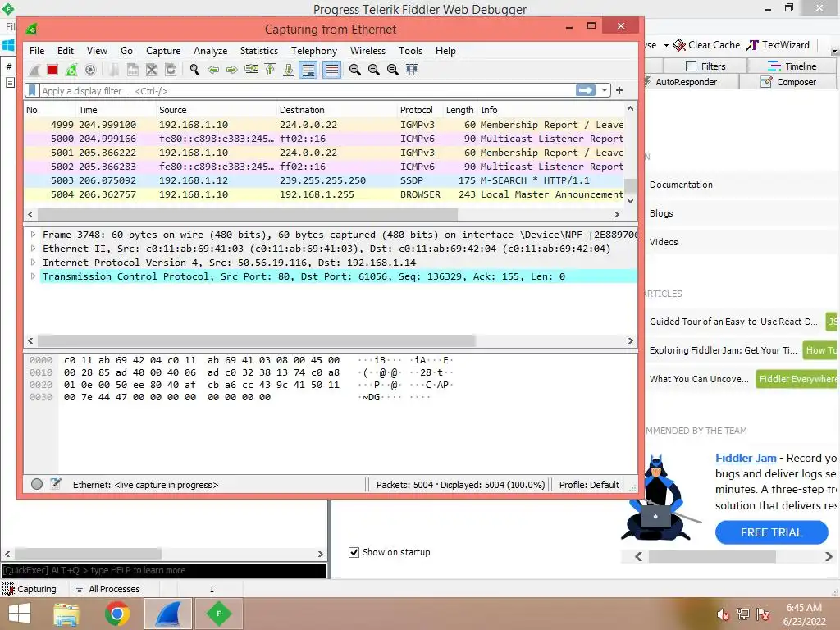Image resolution: width=840 pixels, height=630 pixels.
Task: Expand Internet Protocol Version 4 row
Action: [33, 262]
